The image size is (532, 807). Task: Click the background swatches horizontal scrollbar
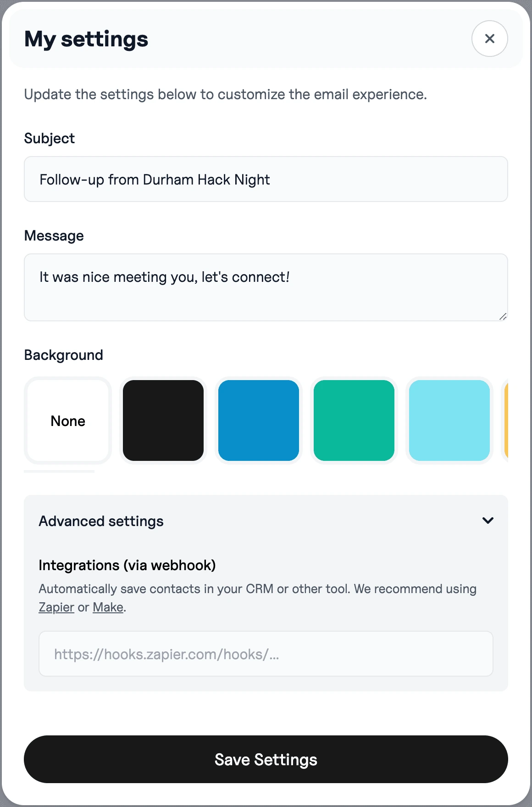59,471
